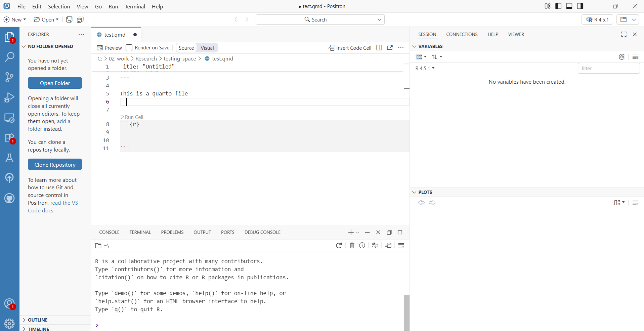The height and width of the screenshot is (331, 644).
Task: Switch editor to Source mode
Action: point(186,48)
